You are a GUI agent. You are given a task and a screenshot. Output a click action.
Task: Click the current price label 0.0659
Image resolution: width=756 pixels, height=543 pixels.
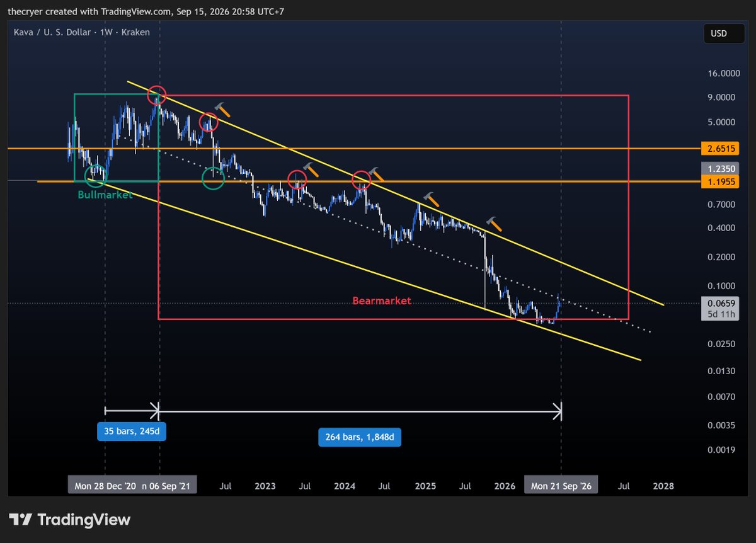[722, 303]
